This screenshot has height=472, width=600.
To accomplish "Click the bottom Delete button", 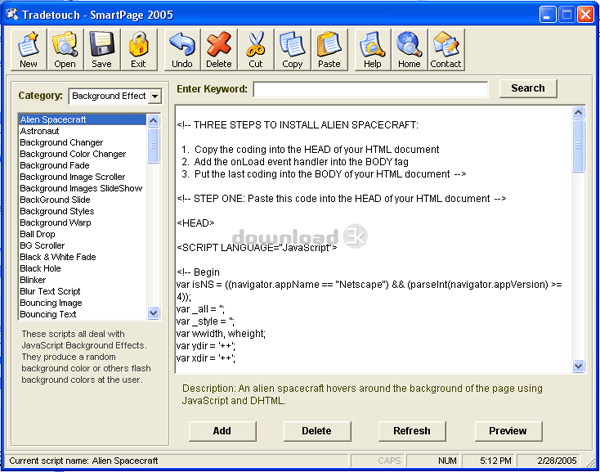I will pos(317,431).
